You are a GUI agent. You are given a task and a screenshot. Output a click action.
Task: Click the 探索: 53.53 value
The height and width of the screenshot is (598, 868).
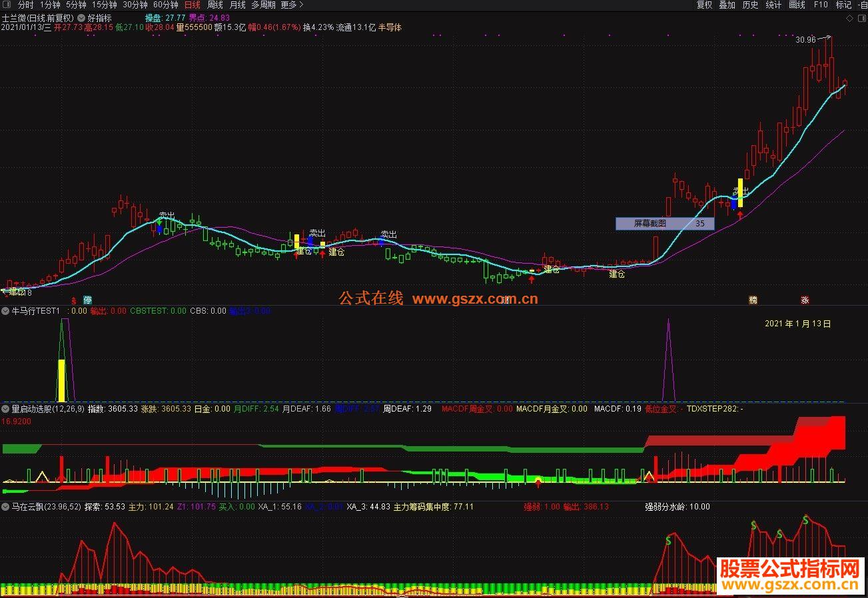pos(105,507)
